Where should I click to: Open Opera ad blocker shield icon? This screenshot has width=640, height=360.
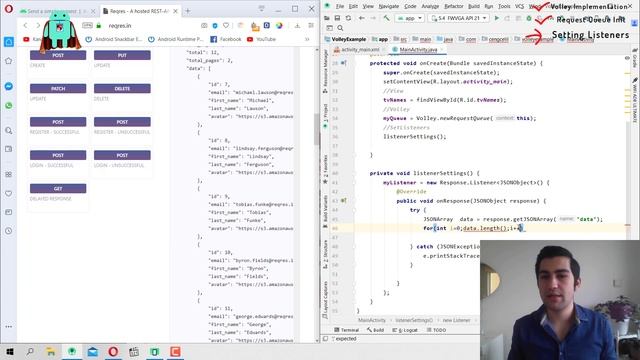(215, 25)
